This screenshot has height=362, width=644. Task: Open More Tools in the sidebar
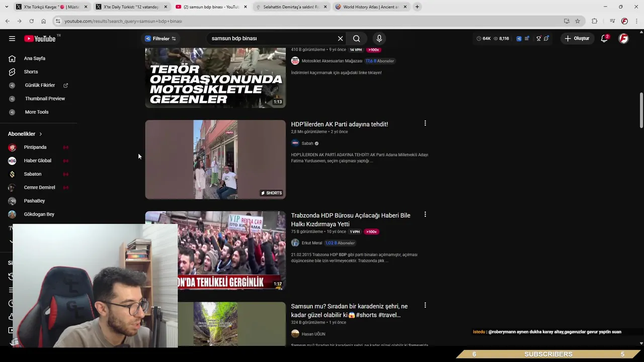[37, 112]
